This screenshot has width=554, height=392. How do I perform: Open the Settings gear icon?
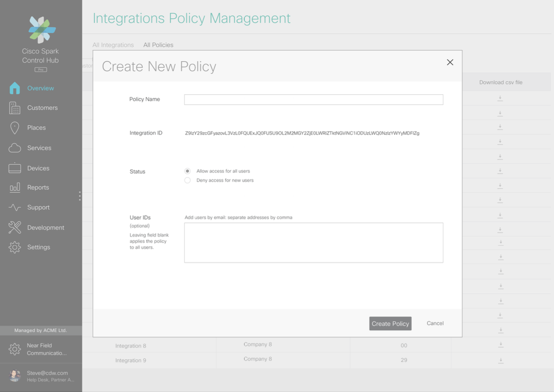(15, 247)
